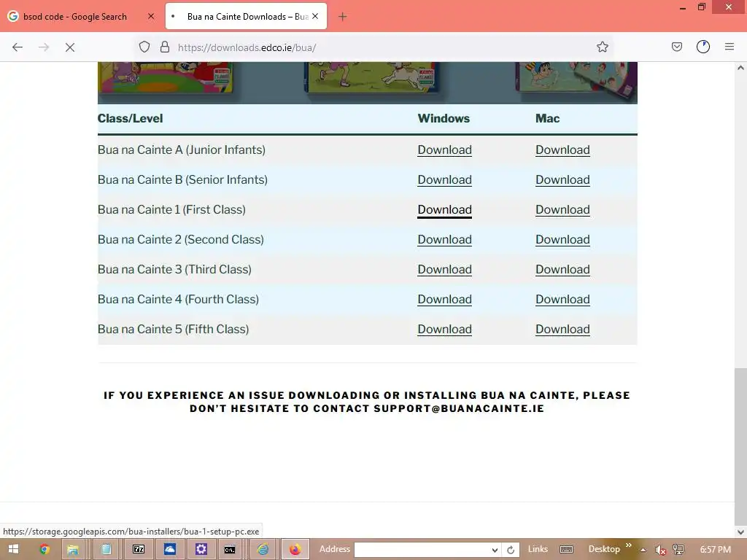Bookmark this page with the star
The height and width of the screenshot is (560, 747).
coord(602,47)
